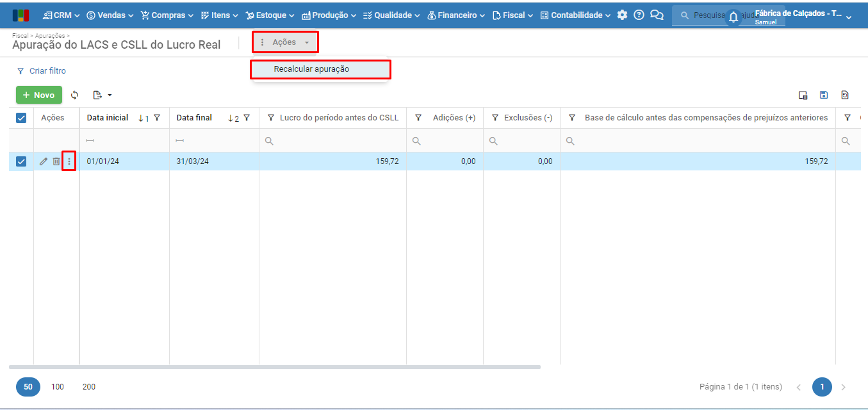
Task: Select Recalcular apuração menu entry
Action: pyautogui.click(x=320, y=69)
